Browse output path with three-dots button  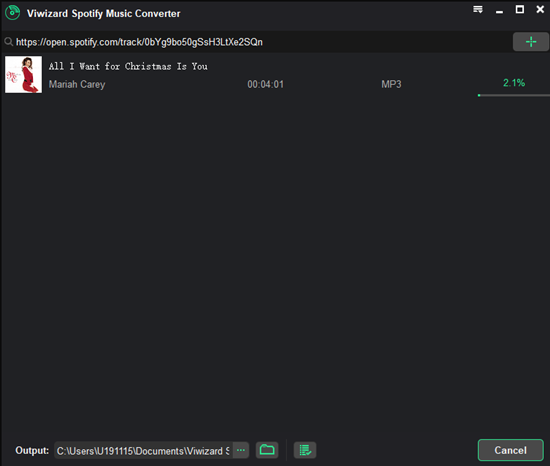(x=241, y=450)
